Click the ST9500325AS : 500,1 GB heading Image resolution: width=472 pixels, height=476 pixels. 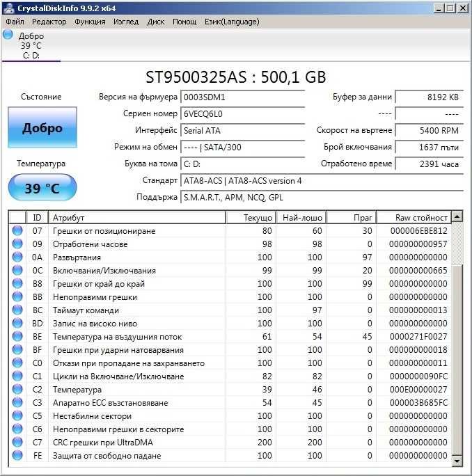pos(236,77)
